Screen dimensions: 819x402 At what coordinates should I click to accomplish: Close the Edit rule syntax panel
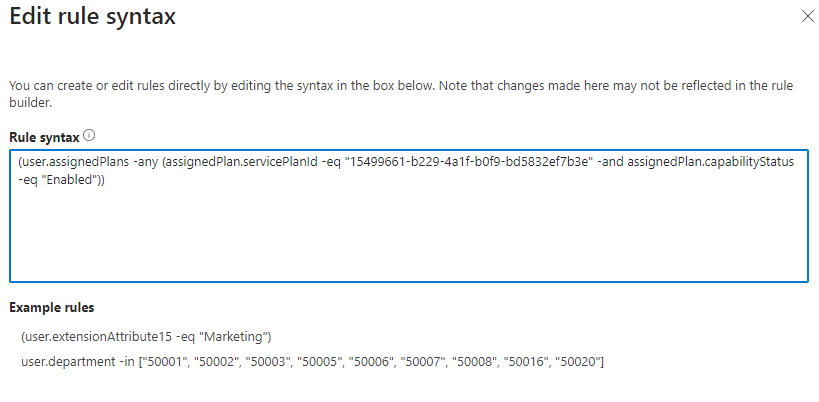click(807, 17)
